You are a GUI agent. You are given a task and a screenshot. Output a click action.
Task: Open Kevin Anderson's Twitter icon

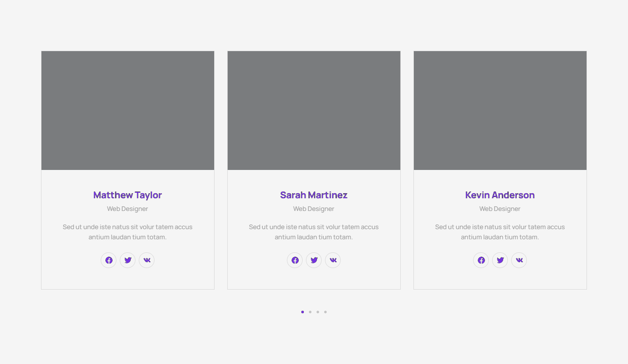pyautogui.click(x=500, y=260)
